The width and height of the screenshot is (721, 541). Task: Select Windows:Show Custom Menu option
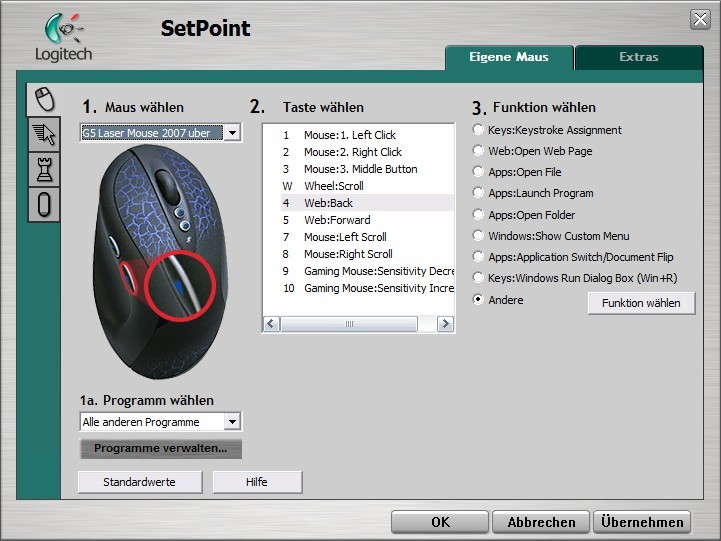(x=551, y=236)
